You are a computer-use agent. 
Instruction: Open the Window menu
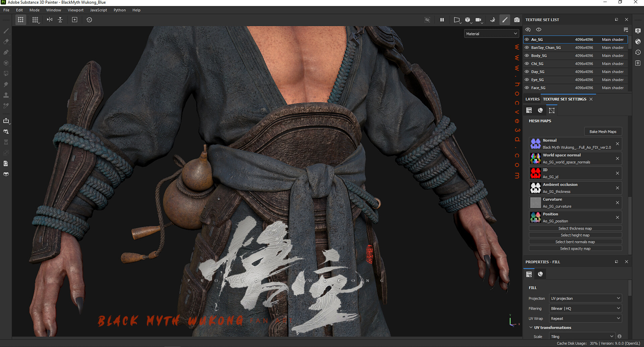[53, 10]
